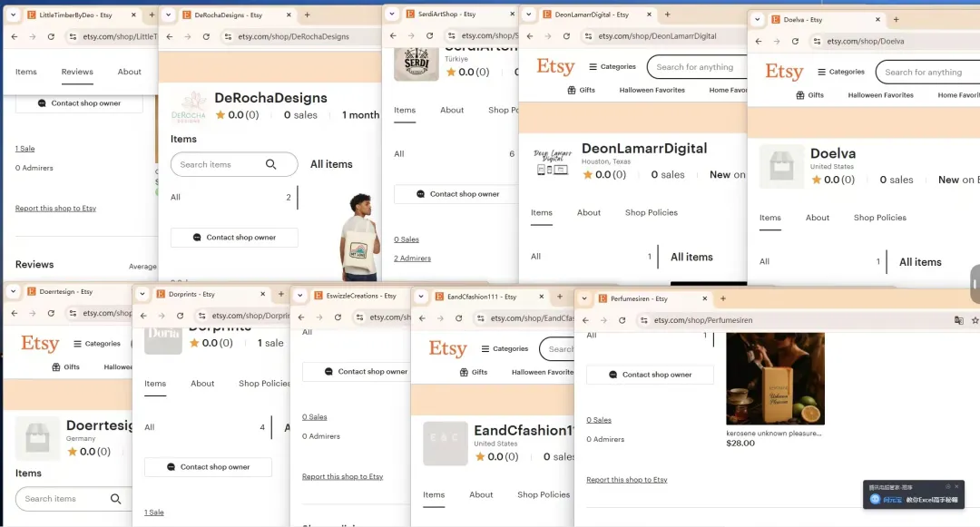This screenshot has width=980, height=527.
Task: Open Shop Policies tab in DeonLamarrDigital
Action: [652, 212]
